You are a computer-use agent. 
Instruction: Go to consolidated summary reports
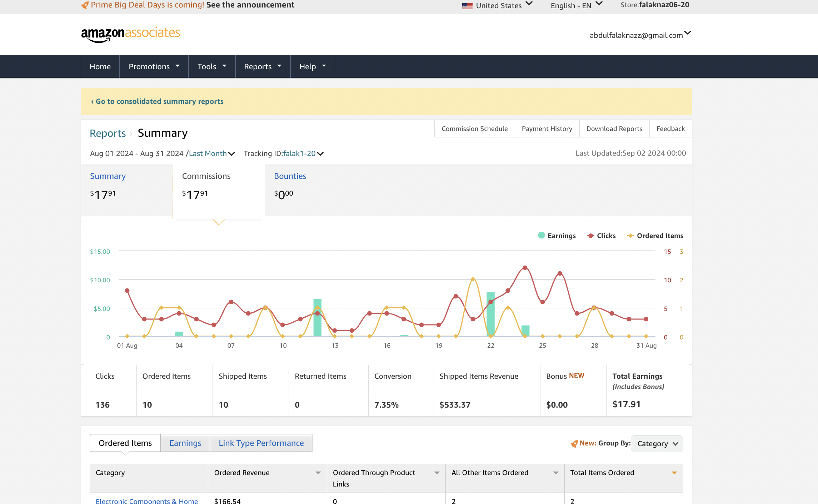157,101
